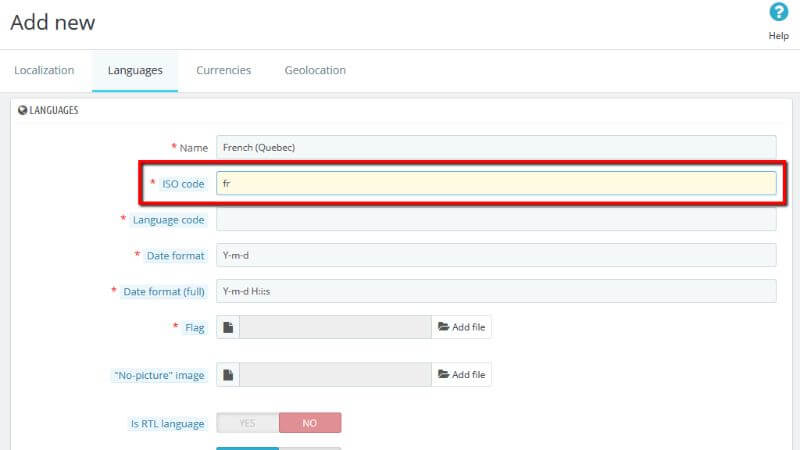Select the Languages tab
This screenshot has width=800, height=450.
[x=135, y=70]
